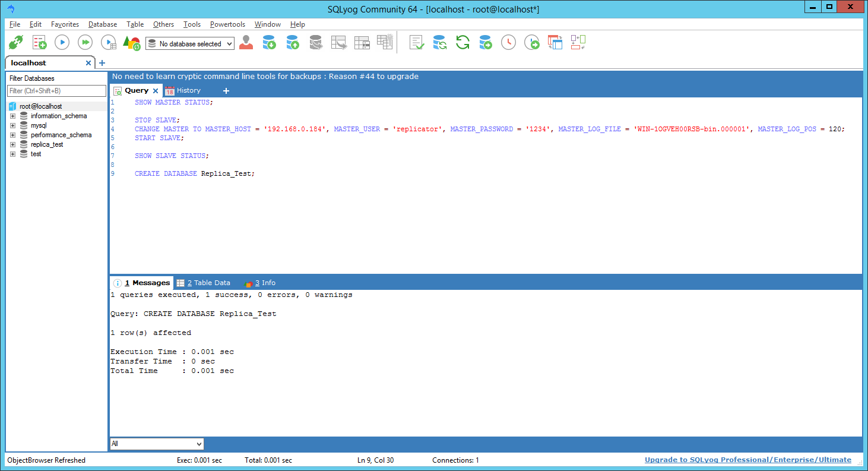Open the All filter dropdown at bottom
Image resolution: width=868 pixels, height=471 pixels.
157,444
